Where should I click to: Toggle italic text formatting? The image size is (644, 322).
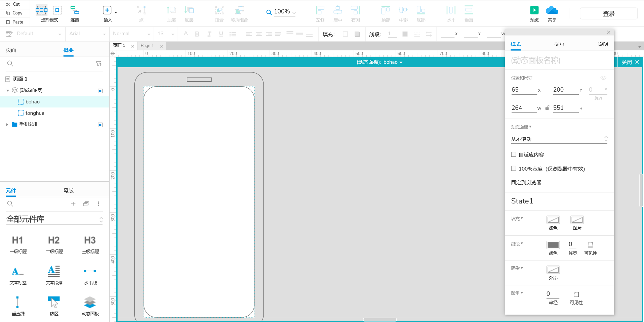point(209,34)
